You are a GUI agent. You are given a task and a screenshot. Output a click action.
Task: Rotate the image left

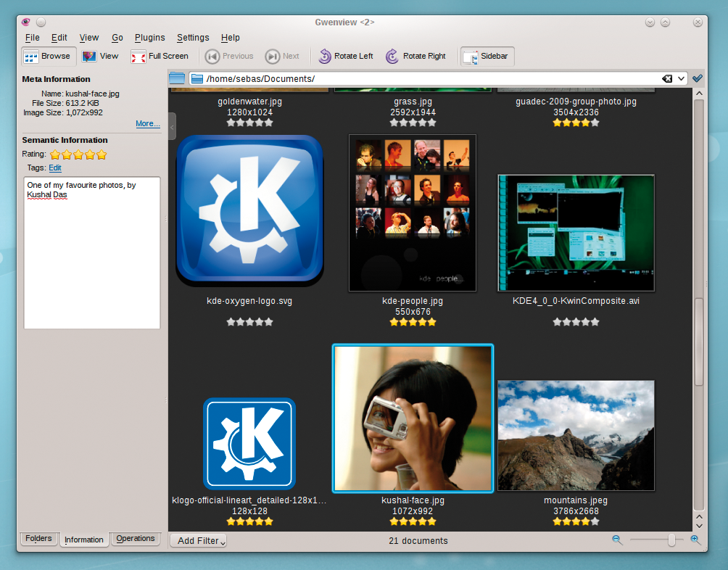(x=345, y=56)
